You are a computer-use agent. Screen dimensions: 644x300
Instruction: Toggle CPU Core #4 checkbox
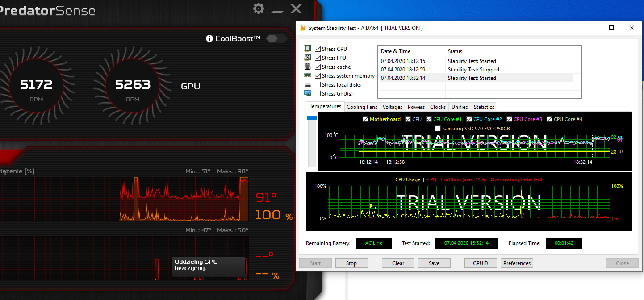(549, 119)
